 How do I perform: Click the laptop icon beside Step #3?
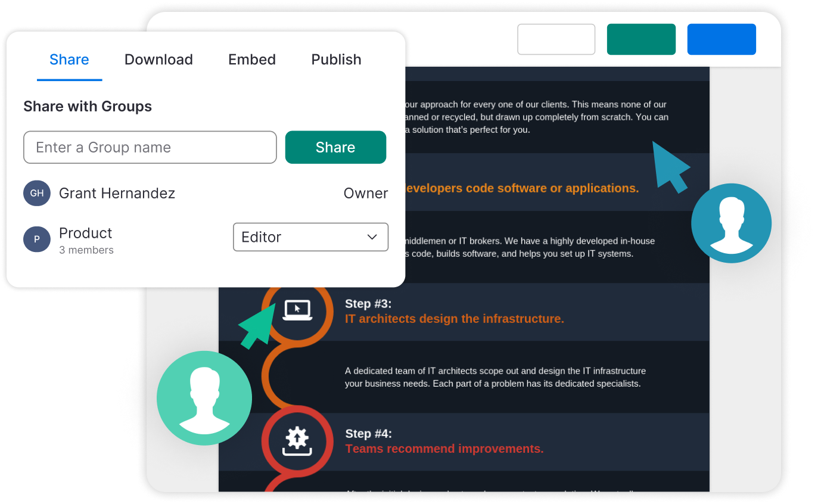click(297, 310)
